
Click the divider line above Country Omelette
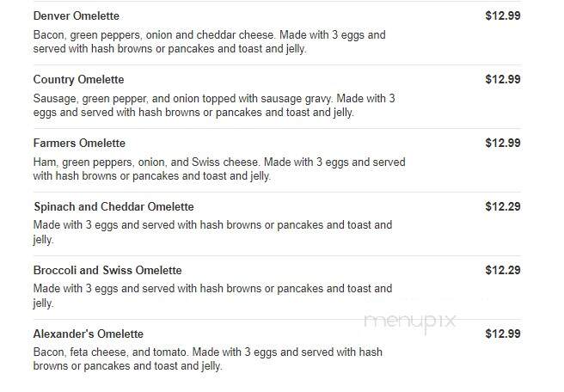277,65
